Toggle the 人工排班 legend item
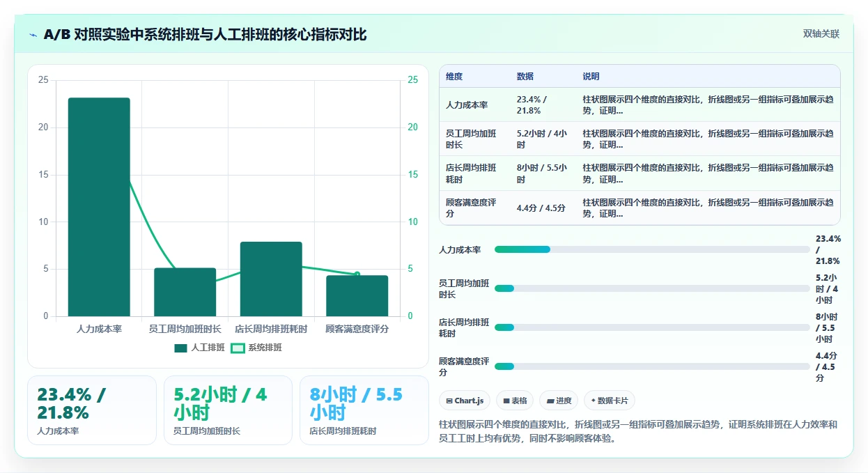This screenshot has width=868, height=473. coord(199,348)
